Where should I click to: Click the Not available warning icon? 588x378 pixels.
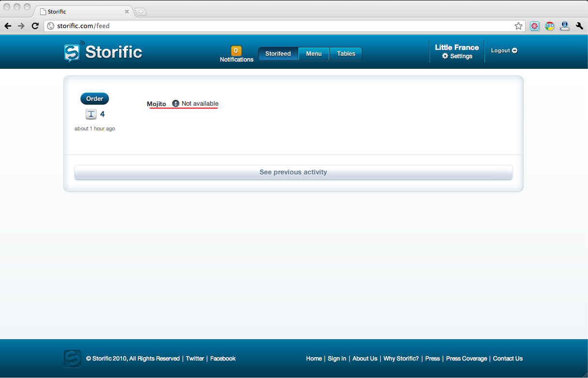pos(176,104)
